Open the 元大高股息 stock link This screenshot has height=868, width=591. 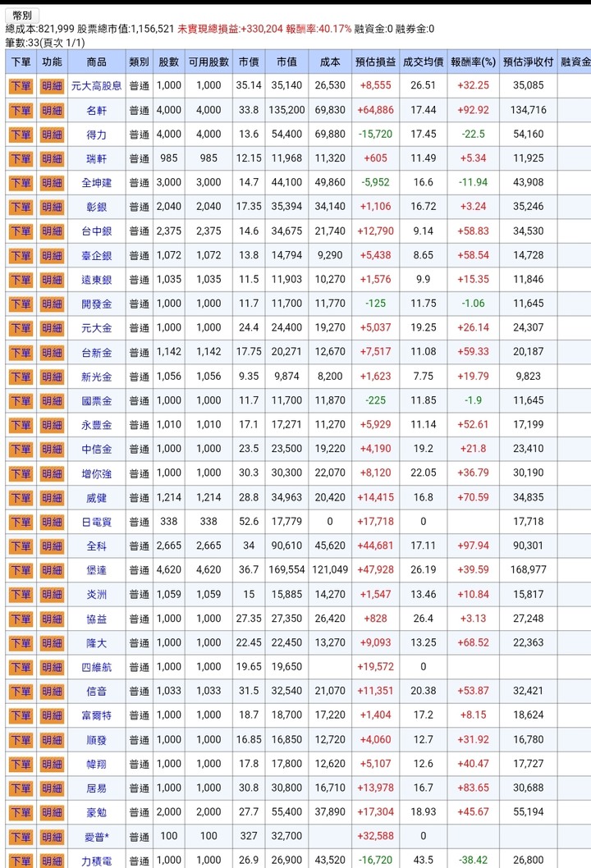coord(96,86)
